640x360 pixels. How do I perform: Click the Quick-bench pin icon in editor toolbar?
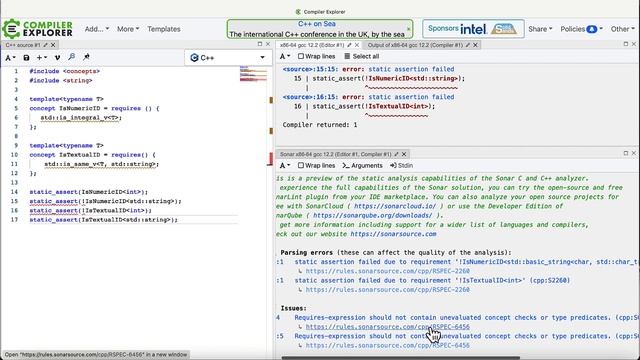(86, 57)
